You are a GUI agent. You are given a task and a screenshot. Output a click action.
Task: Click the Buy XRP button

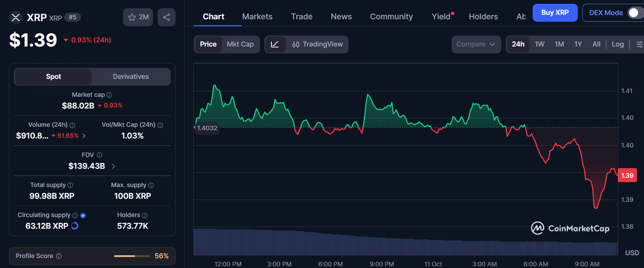[555, 13]
